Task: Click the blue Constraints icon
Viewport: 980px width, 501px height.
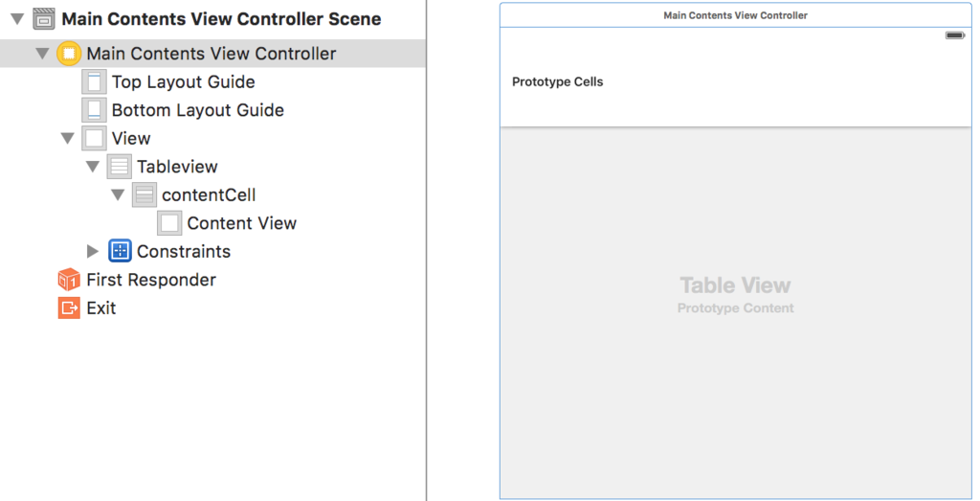Action: [x=120, y=251]
